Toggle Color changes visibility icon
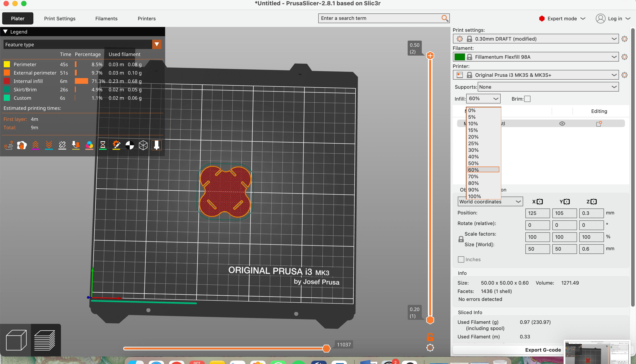This screenshot has height=364, width=636. point(89,145)
